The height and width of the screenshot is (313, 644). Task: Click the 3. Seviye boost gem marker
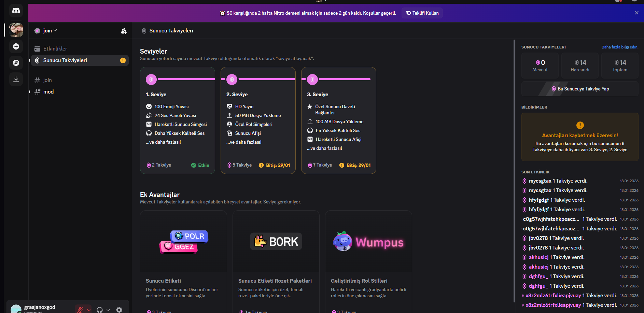(x=312, y=80)
